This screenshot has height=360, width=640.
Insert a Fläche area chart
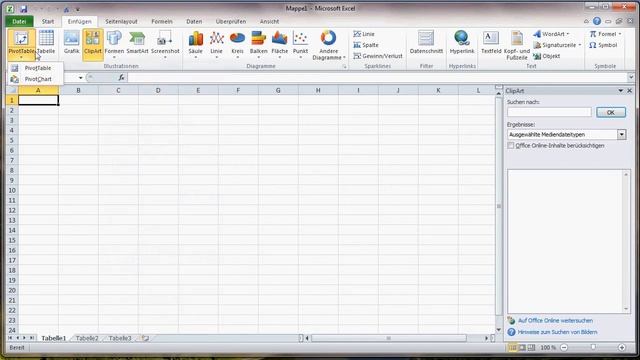280,44
